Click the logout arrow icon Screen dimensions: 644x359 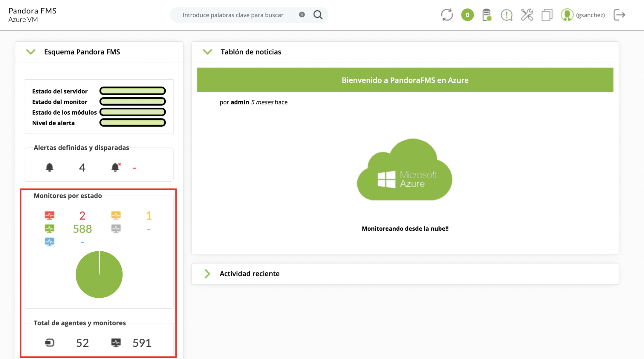pos(619,15)
